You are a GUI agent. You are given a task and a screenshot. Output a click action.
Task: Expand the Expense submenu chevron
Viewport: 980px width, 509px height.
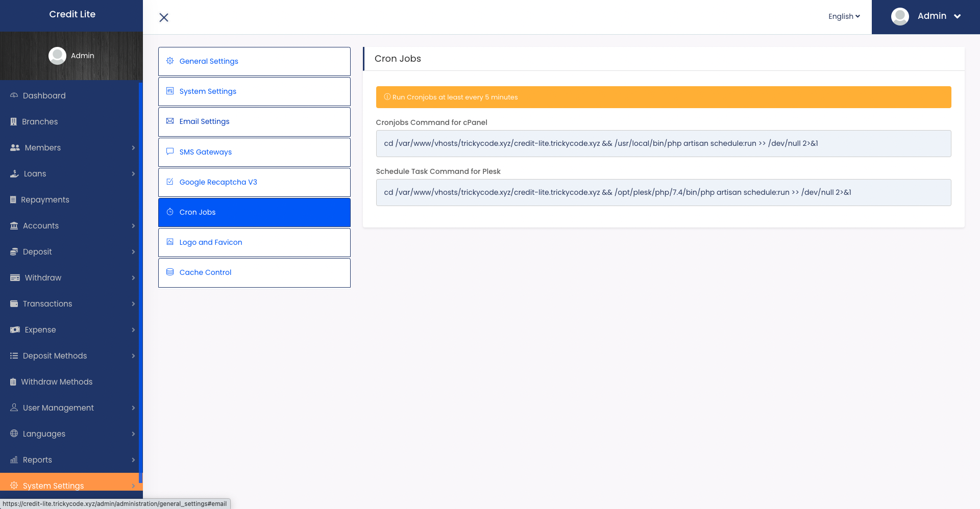133,329
